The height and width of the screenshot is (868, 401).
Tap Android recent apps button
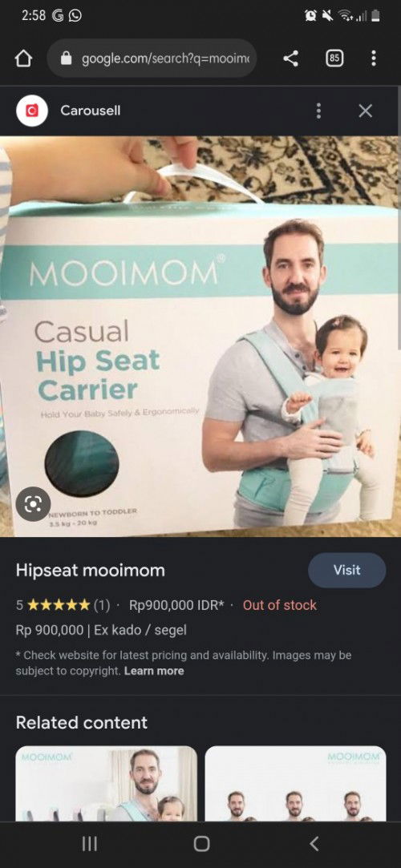90,844
